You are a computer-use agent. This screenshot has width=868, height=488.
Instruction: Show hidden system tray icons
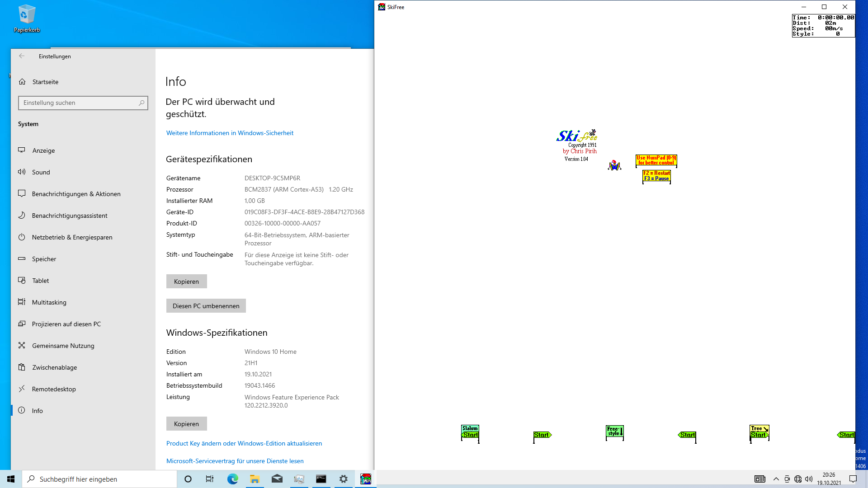[x=776, y=479]
